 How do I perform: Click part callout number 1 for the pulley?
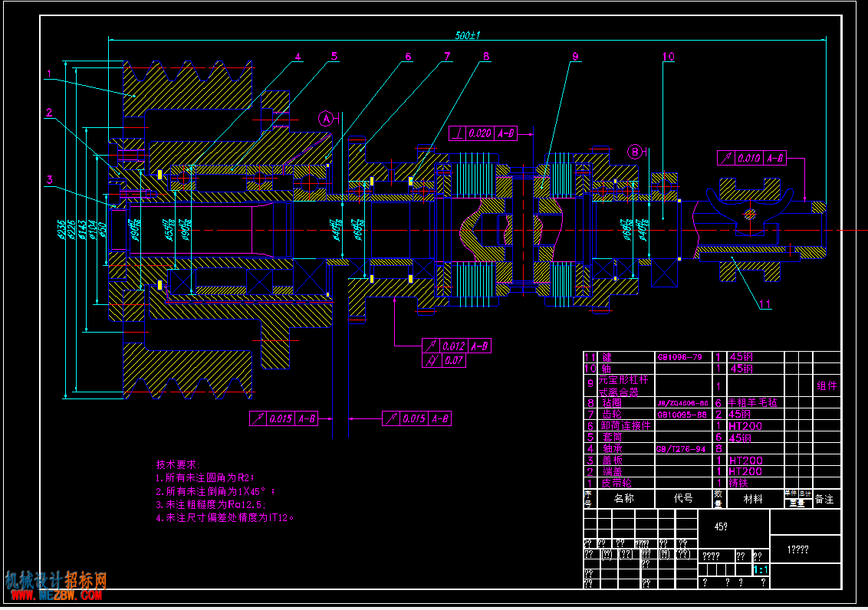(x=49, y=74)
